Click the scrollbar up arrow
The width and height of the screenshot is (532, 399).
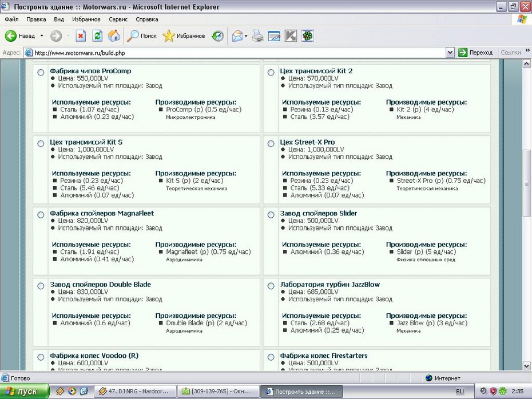pyautogui.click(x=527, y=63)
